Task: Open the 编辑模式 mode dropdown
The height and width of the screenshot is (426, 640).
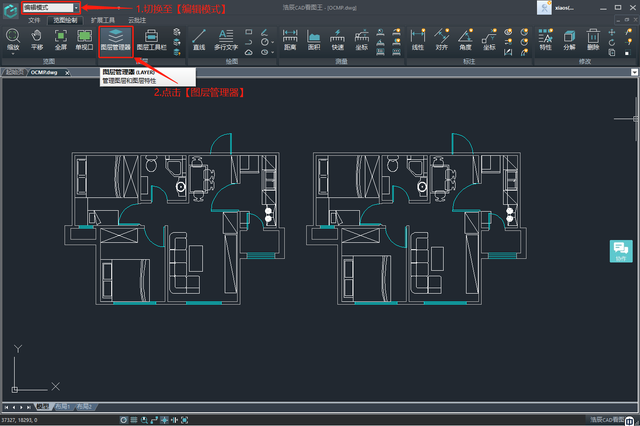Action: coord(75,8)
